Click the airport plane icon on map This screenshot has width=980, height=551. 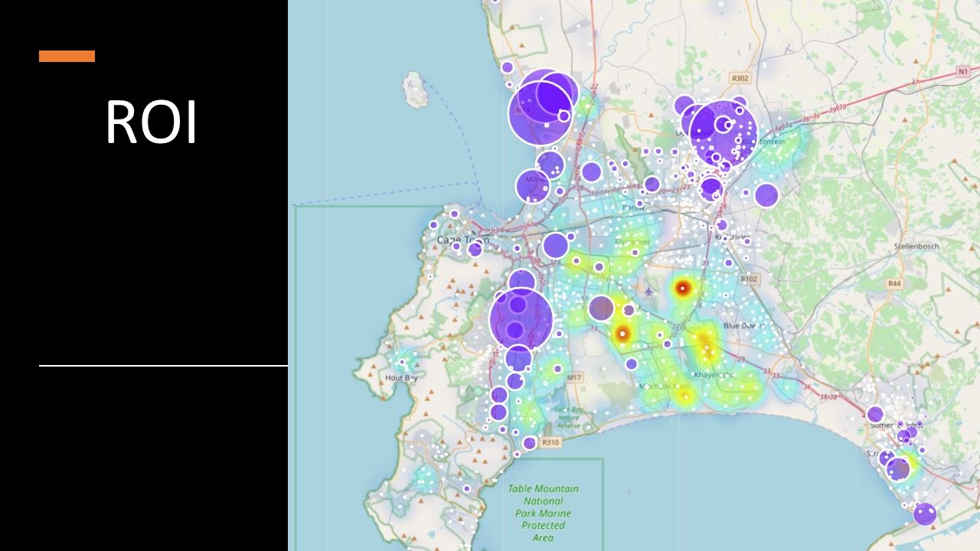[649, 291]
